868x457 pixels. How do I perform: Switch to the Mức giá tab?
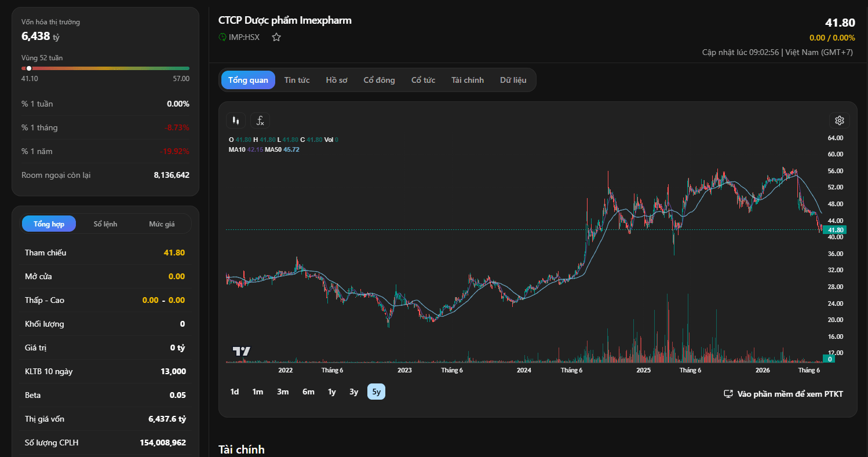pyautogui.click(x=162, y=224)
